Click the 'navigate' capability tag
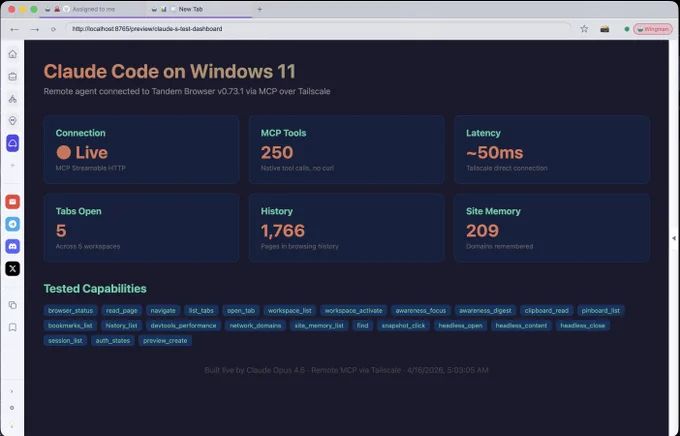Viewport: 680px width, 436px height. tap(163, 311)
